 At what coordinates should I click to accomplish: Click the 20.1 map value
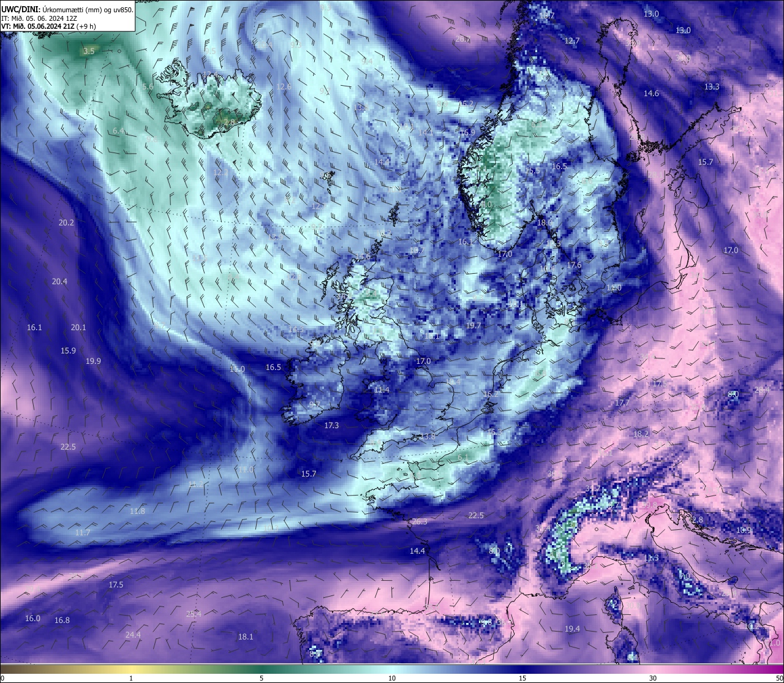coord(78,328)
